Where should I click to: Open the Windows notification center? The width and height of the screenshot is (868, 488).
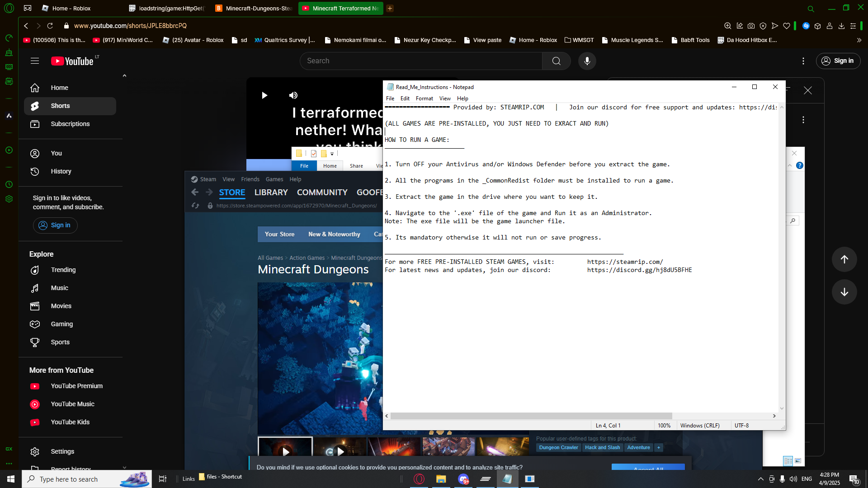pos(854,479)
